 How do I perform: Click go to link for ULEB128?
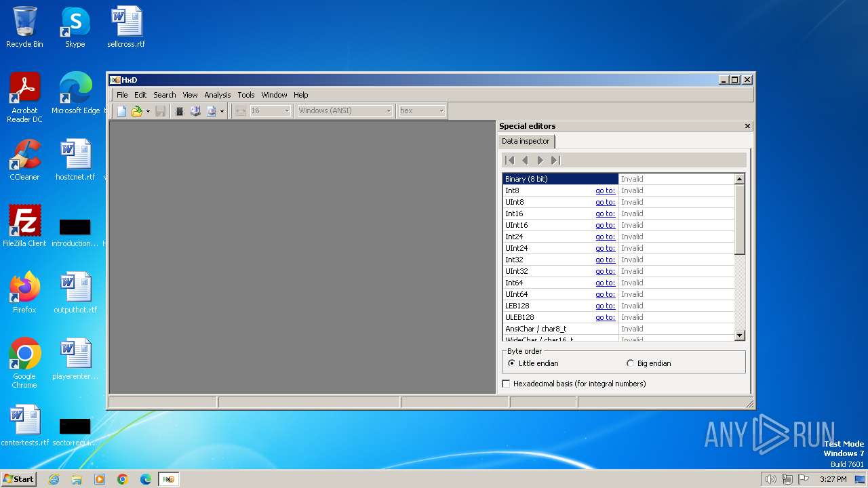606,317
